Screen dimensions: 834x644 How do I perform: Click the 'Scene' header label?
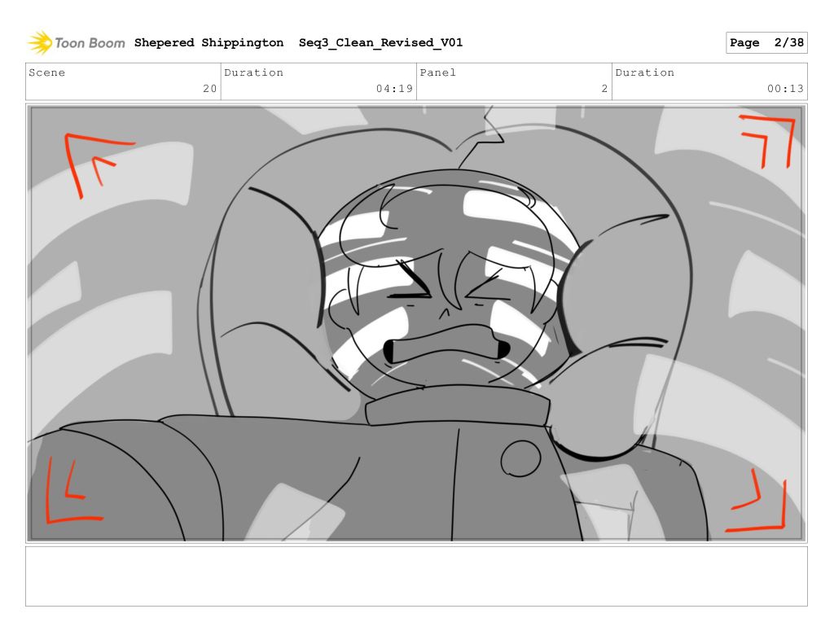pyautogui.click(x=47, y=72)
